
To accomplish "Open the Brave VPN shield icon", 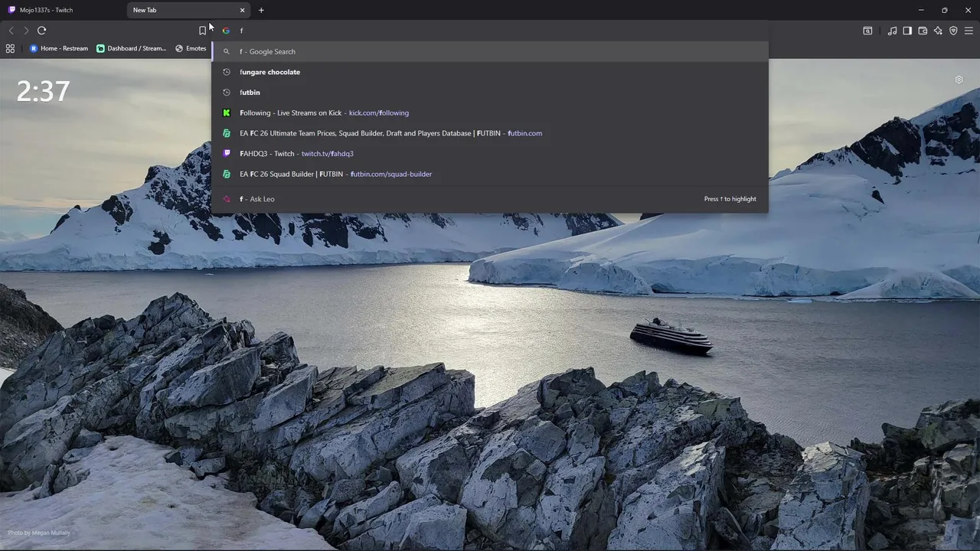I will (953, 31).
